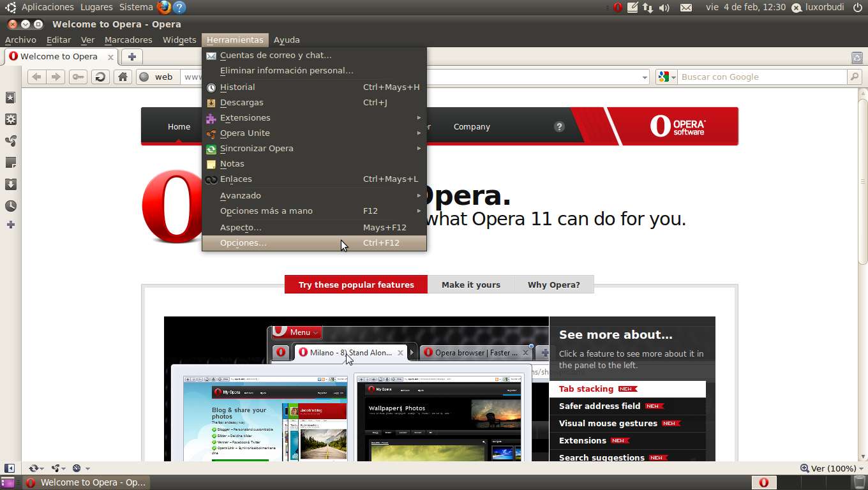Open the Notes panel icon in sidebar
The image size is (868, 490).
[x=10, y=163]
